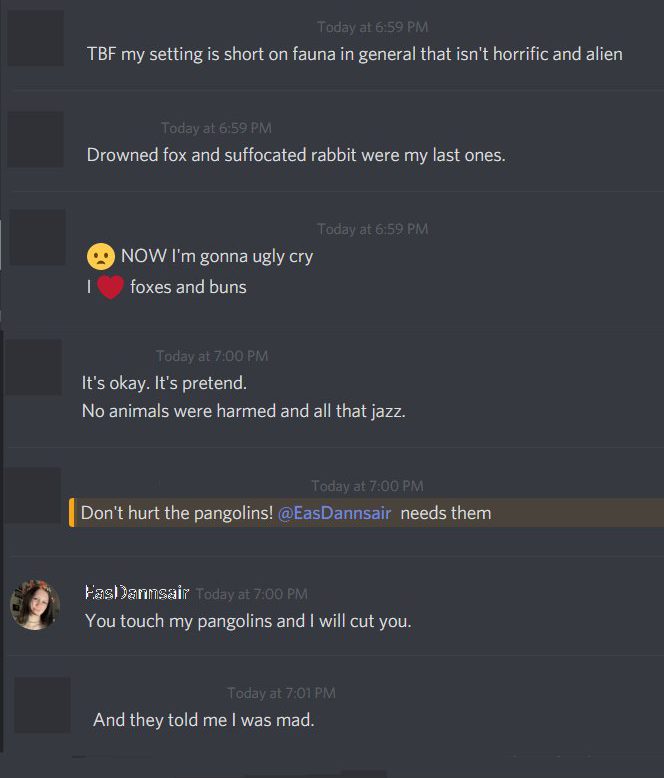
Task: Click blurred avatar beside 'And they told me'
Action: point(42,705)
